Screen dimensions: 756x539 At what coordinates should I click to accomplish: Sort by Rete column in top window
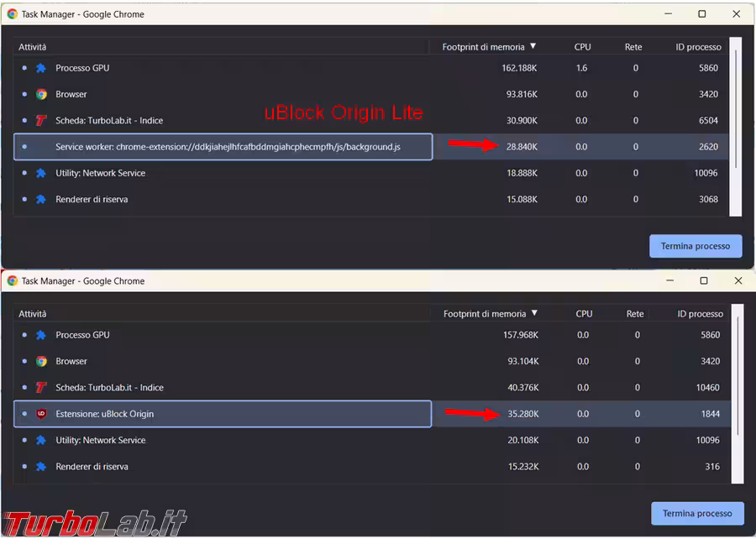coord(633,47)
